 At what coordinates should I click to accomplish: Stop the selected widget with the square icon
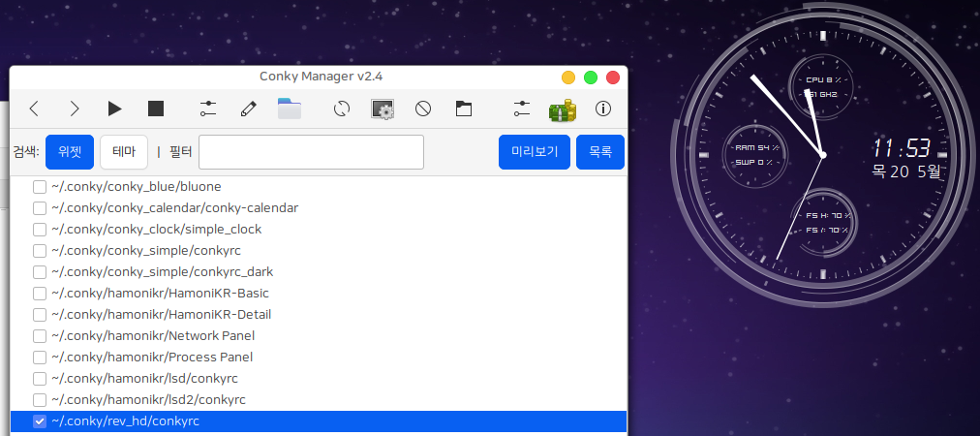[155, 109]
